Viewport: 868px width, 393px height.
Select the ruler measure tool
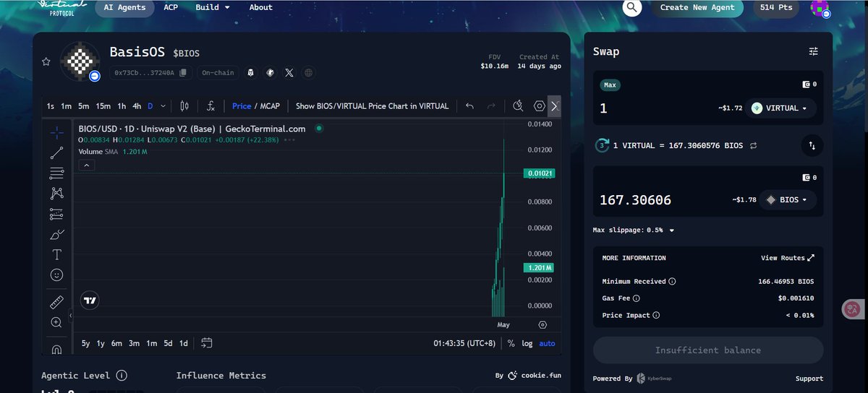pyautogui.click(x=56, y=302)
